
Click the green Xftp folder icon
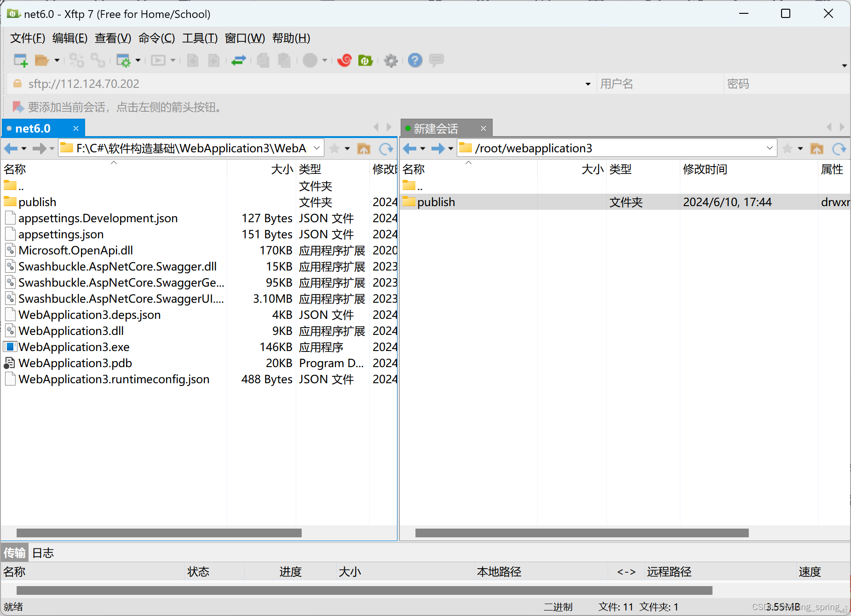pyautogui.click(x=366, y=60)
